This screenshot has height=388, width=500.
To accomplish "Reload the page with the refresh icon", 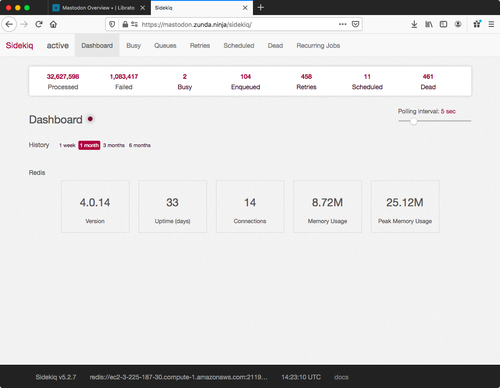I will [x=39, y=24].
